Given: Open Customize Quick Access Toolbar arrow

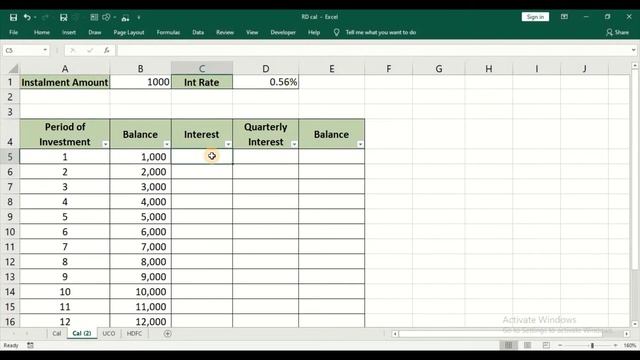Looking at the screenshot, I should click(x=139, y=17).
